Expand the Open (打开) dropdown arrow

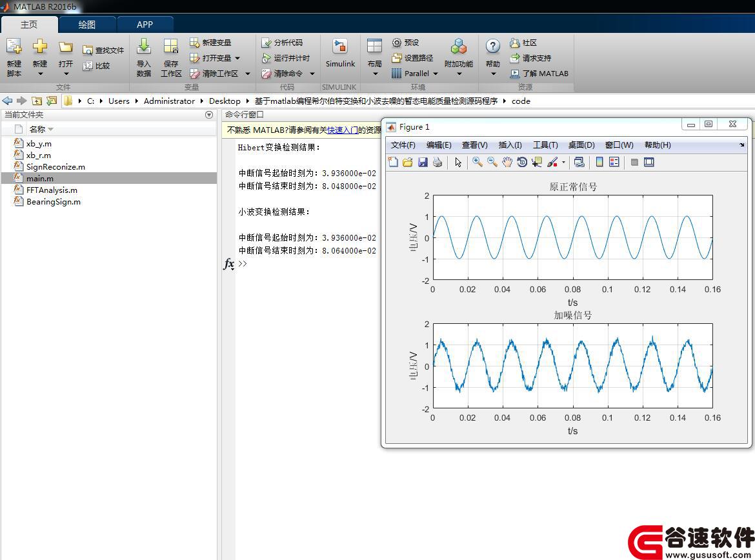coord(66,74)
